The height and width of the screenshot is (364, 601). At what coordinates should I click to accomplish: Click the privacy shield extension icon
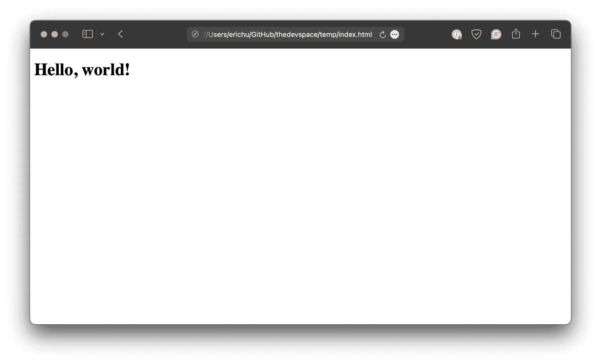point(476,34)
